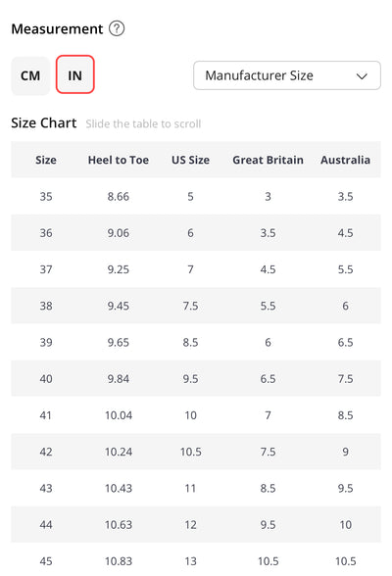Select the IN unit toggle
This screenshot has width=392, height=576.
click(74, 74)
